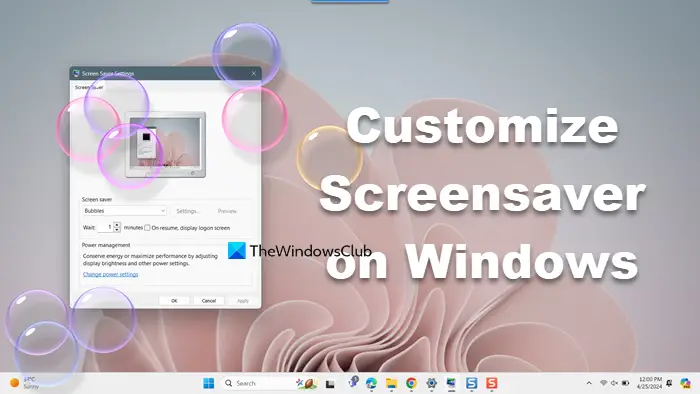Open the monitor icon app in the taskbar
This screenshot has height=394, width=700.
click(x=451, y=383)
